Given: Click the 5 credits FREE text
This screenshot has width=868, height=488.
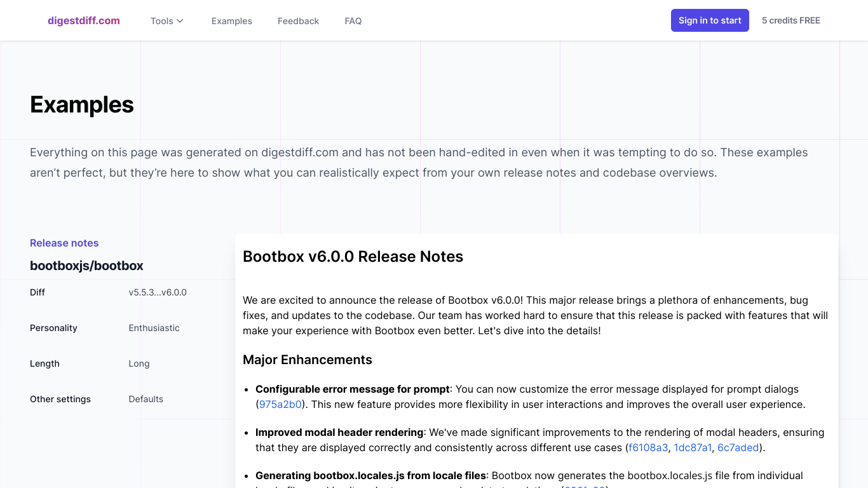Looking at the screenshot, I should 791,20.
